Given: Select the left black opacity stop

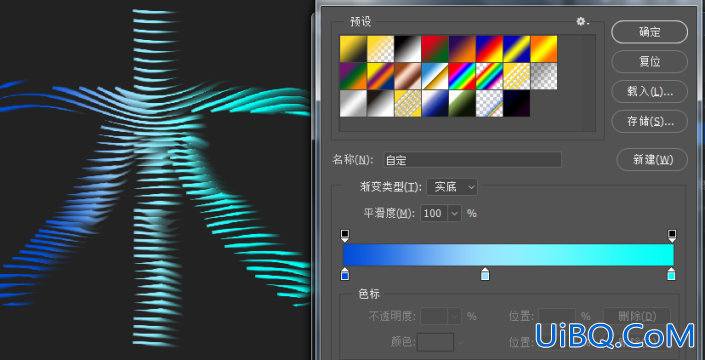Looking at the screenshot, I should pyautogui.click(x=345, y=235).
